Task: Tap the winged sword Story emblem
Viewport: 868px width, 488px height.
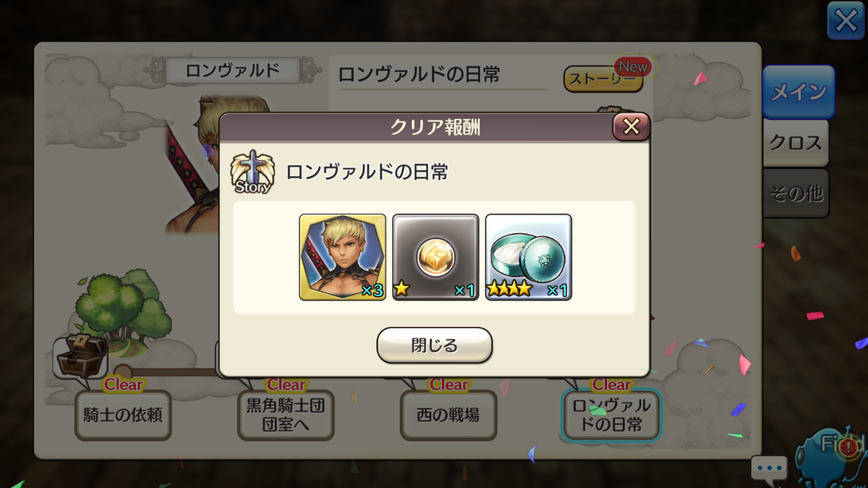Action: [252, 172]
